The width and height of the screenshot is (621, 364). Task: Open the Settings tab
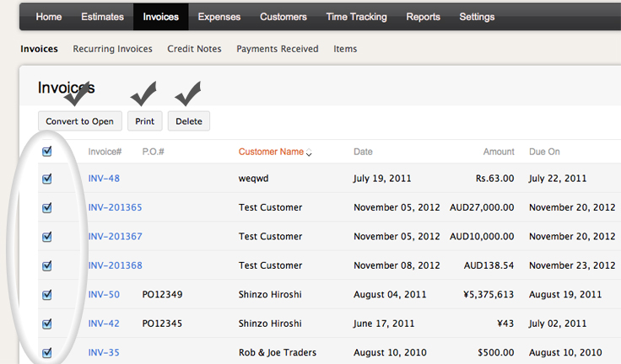point(477,17)
